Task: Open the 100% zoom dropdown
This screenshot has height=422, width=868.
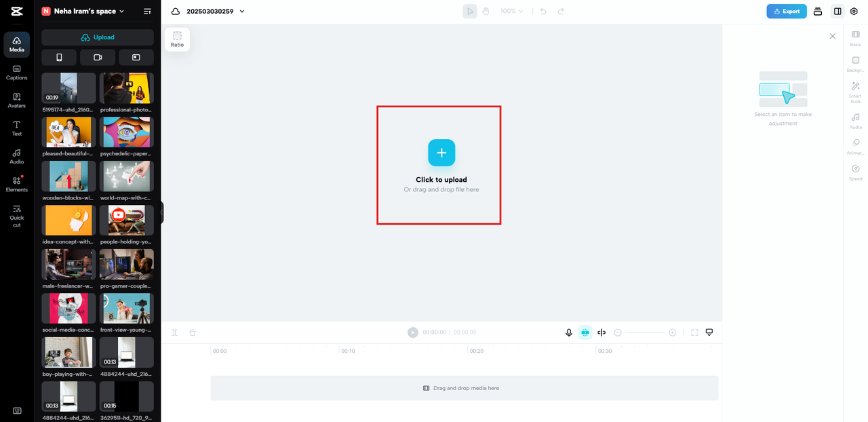Action: point(512,12)
